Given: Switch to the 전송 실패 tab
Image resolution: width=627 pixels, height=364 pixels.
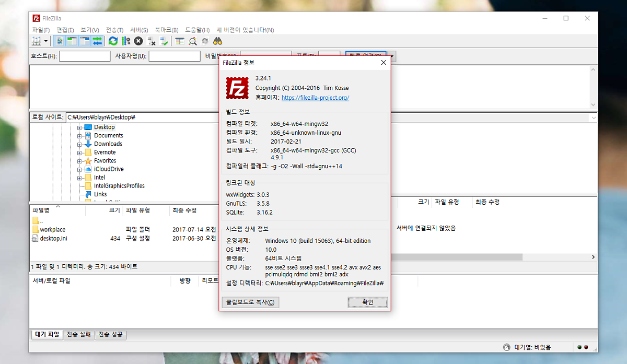Looking at the screenshot, I should click(x=79, y=335).
